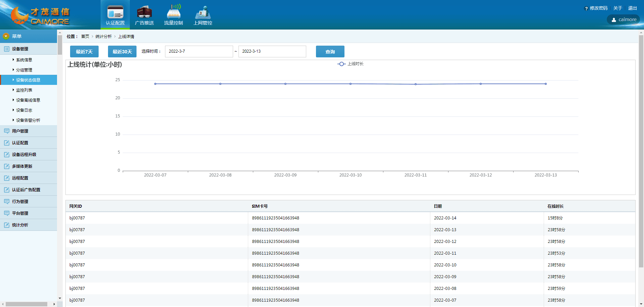Click the 查询 search button
The width and height of the screenshot is (644, 307).
pos(330,52)
